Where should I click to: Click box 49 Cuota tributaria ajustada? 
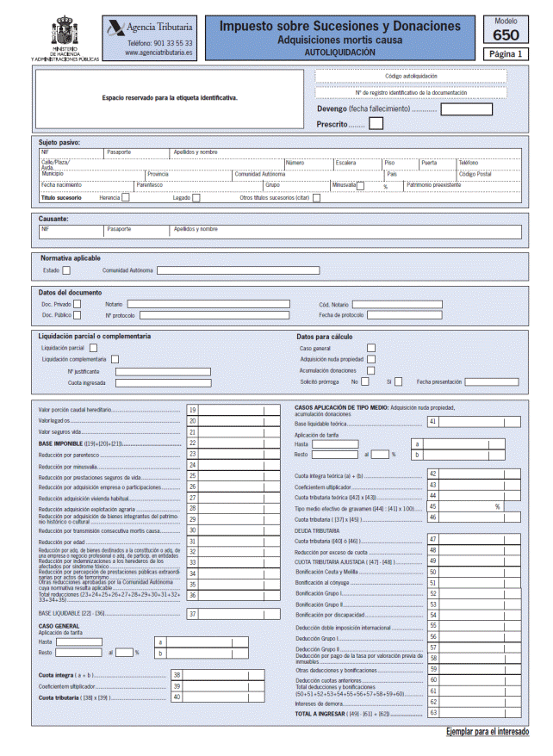[x=474, y=561]
